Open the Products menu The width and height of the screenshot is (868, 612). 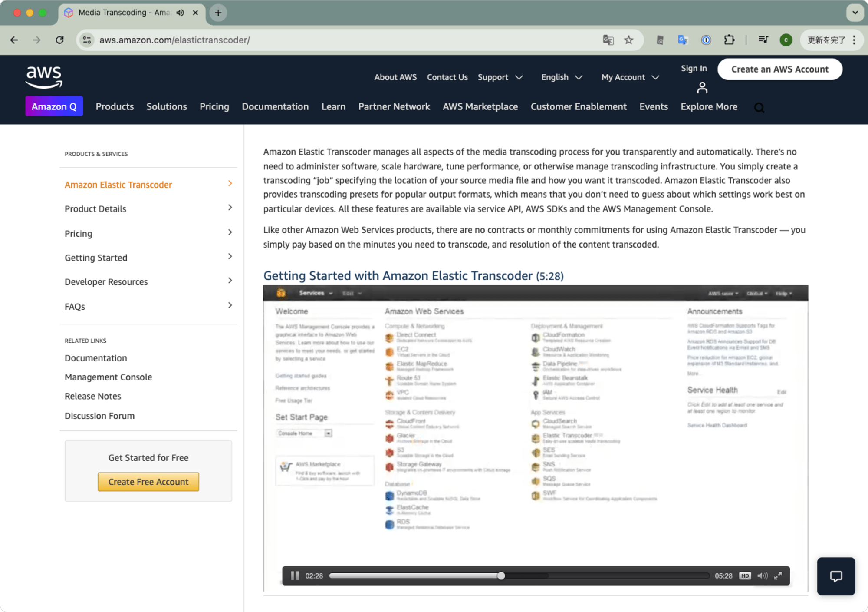point(115,106)
